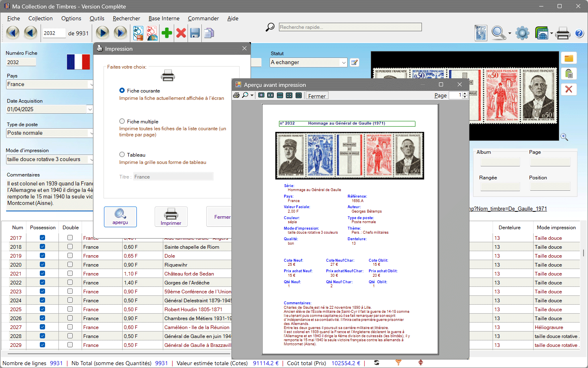Image resolution: width=588 pixels, height=368 pixels.
Task: Toggle Double checkbox for row 2019
Action: click(x=70, y=256)
